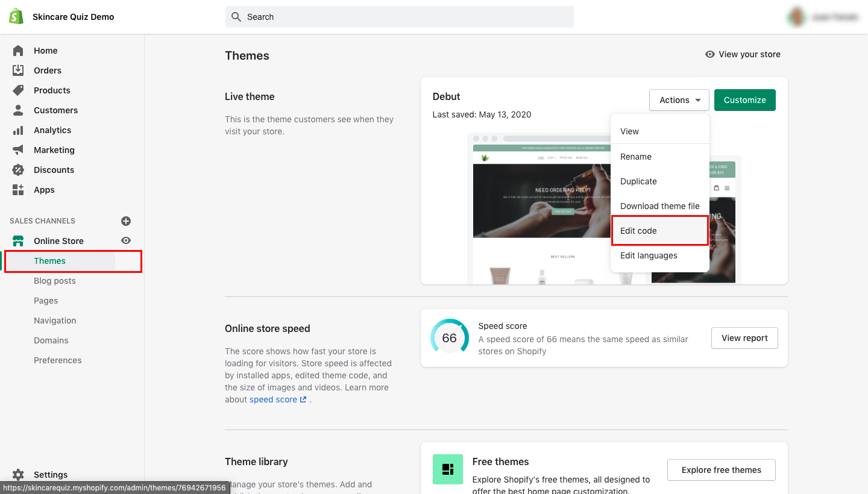Click the Shopify logo icon
Viewport: 868px width, 494px height.
(16, 16)
